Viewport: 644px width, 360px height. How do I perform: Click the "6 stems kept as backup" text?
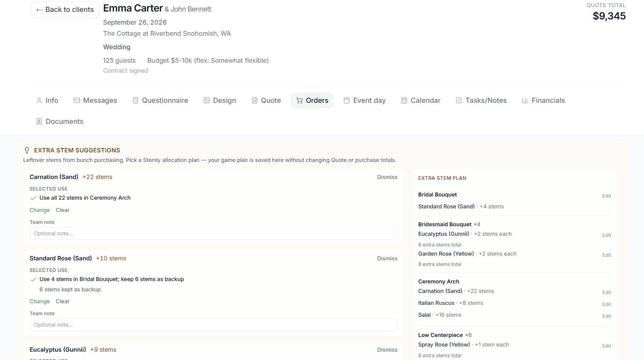[x=70, y=290]
